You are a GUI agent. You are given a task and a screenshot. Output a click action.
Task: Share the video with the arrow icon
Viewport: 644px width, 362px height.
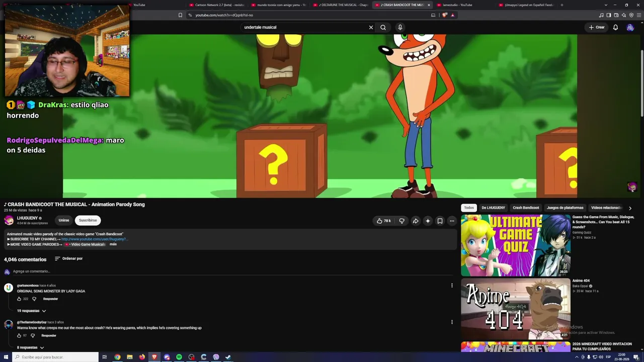pyautogui.click(x=416, y=221)
